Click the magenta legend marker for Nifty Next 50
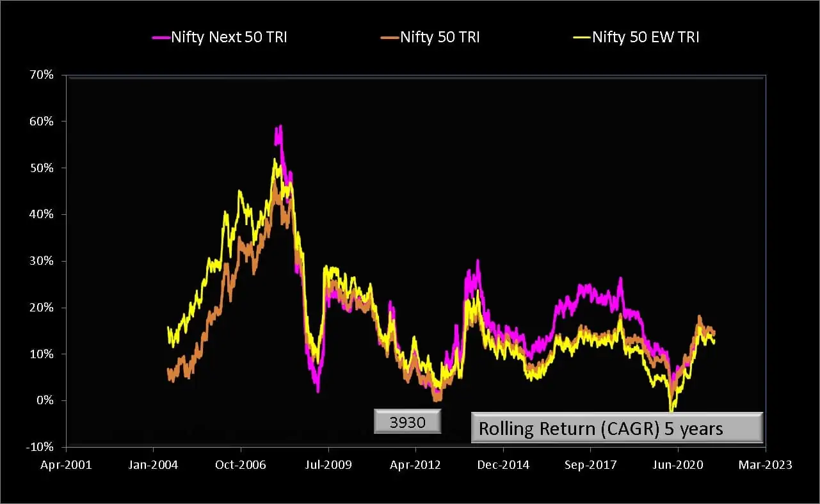Viewport: 820px width, 504px height. click(x=161, y=38)
